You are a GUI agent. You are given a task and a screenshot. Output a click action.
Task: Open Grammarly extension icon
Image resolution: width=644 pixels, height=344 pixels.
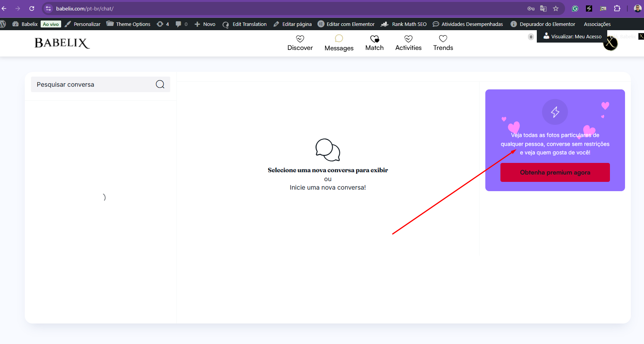coord(575,9)
